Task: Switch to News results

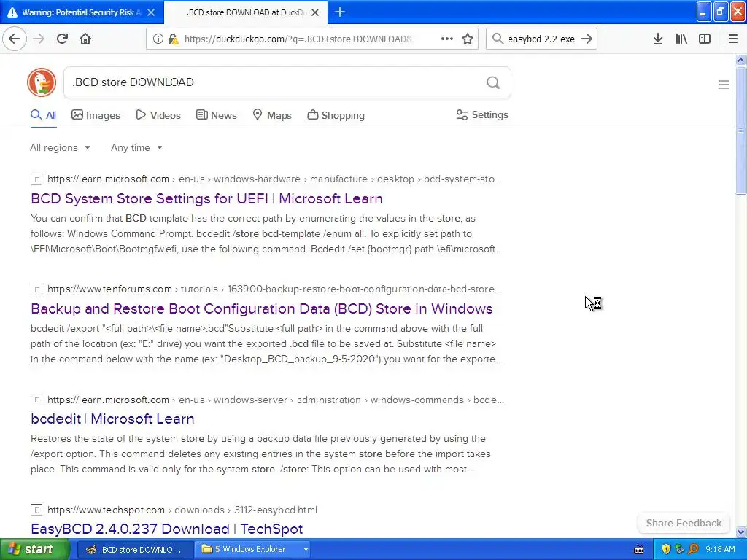Action: coord(216,115)
